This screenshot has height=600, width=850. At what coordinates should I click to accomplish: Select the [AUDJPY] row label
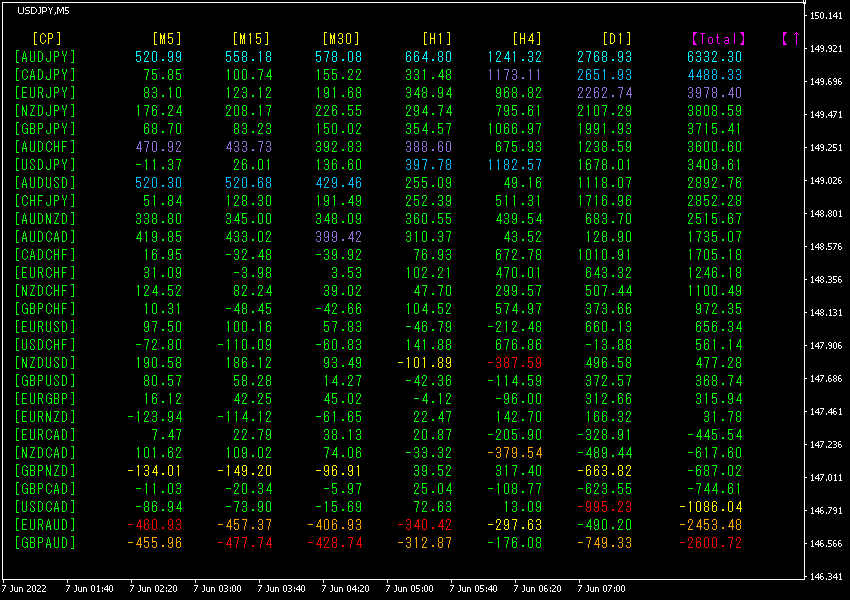45,57
